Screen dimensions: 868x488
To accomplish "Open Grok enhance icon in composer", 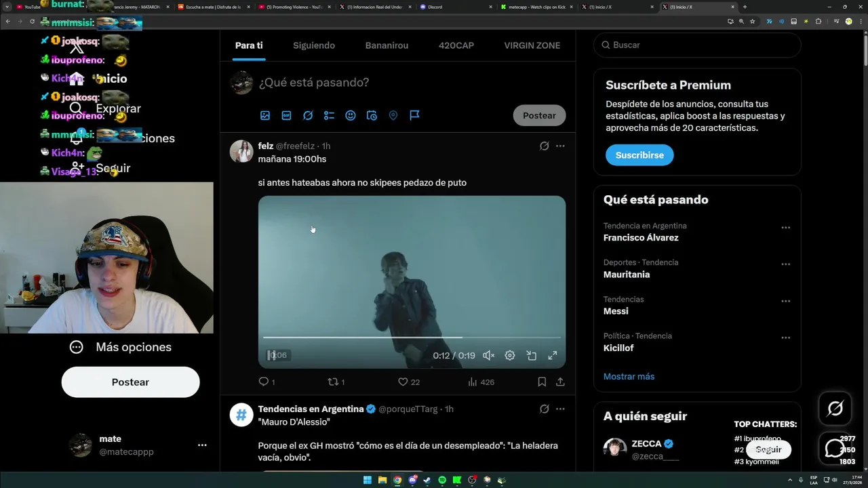I will [x=308, y=116].
